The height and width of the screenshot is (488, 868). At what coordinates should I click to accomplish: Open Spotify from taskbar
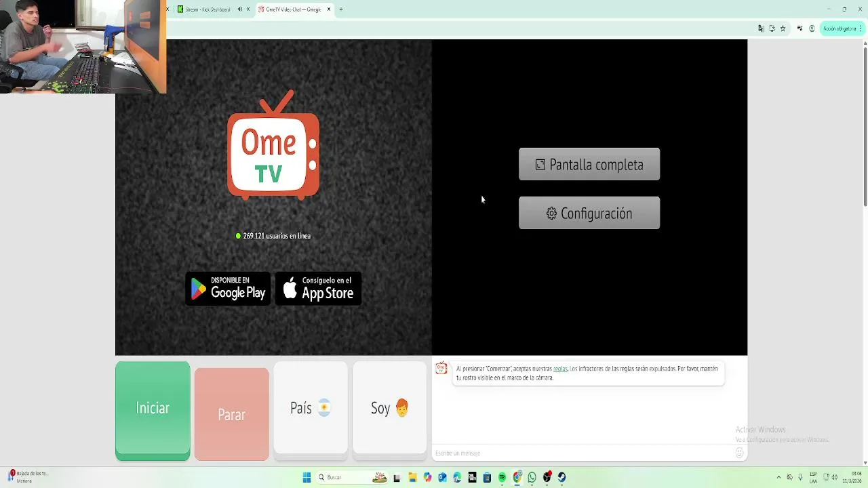[x=502, y=477]
